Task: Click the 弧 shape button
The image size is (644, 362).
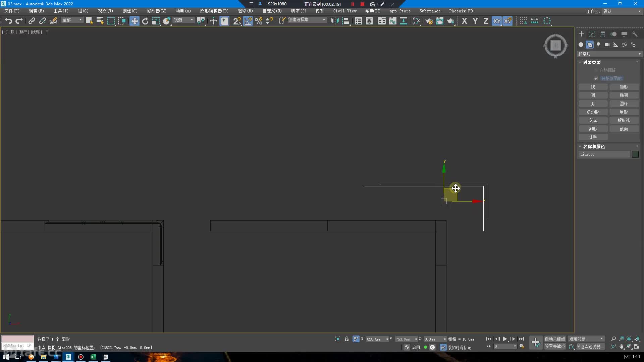Action: click(x=593, y=104)
